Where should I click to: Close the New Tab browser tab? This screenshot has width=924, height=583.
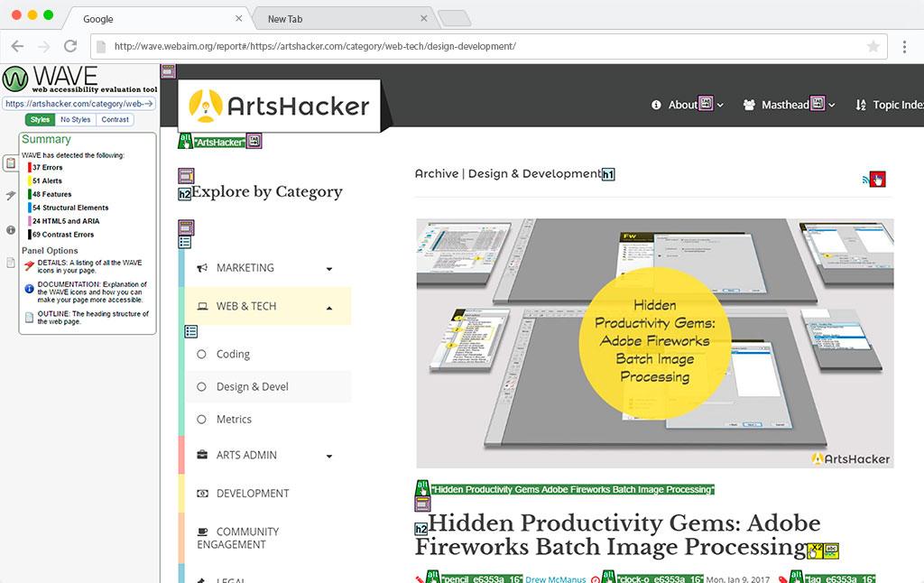click(424, 18)
